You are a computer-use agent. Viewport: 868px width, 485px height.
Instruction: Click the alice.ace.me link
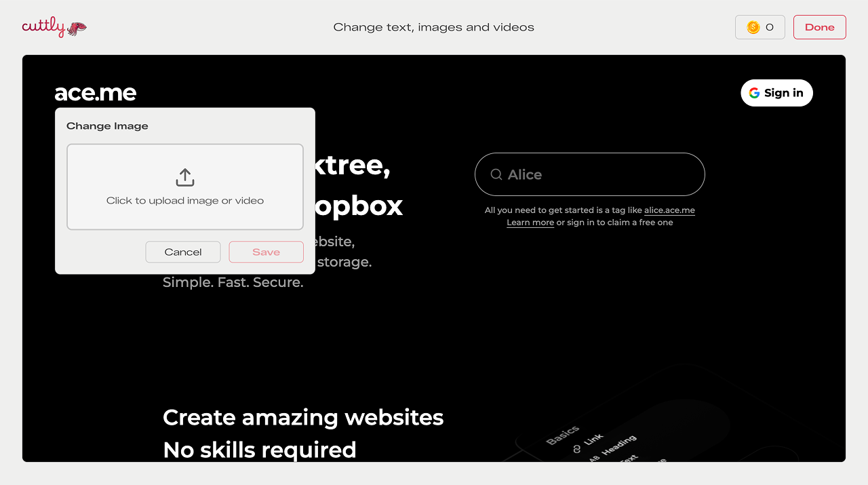pos(669,210)
